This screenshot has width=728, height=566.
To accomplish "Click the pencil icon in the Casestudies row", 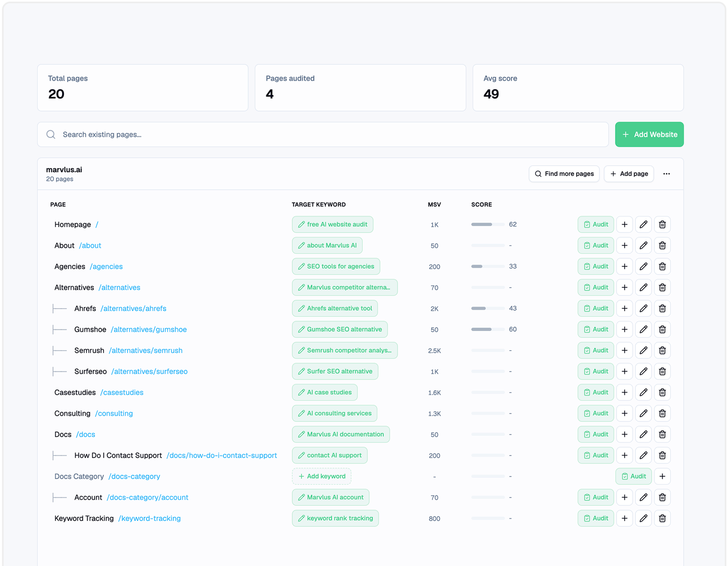I will (x=643, y=393).
